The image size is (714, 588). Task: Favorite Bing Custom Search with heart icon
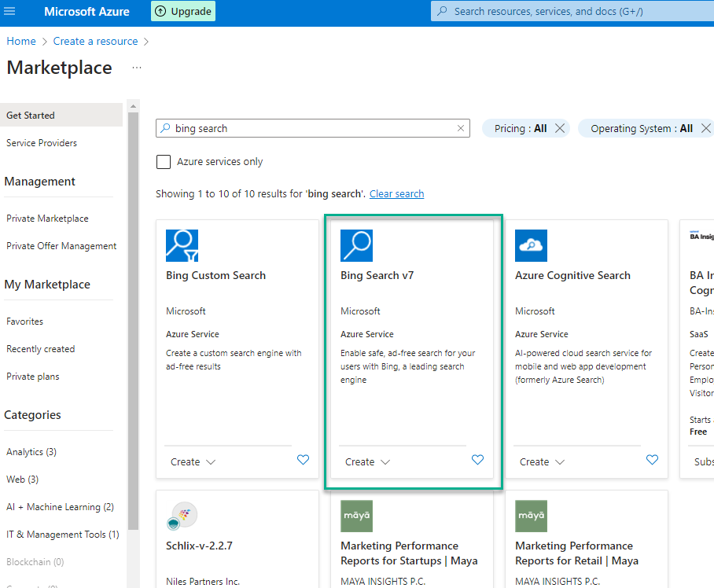pyautogui.click(x=303, y=460)
